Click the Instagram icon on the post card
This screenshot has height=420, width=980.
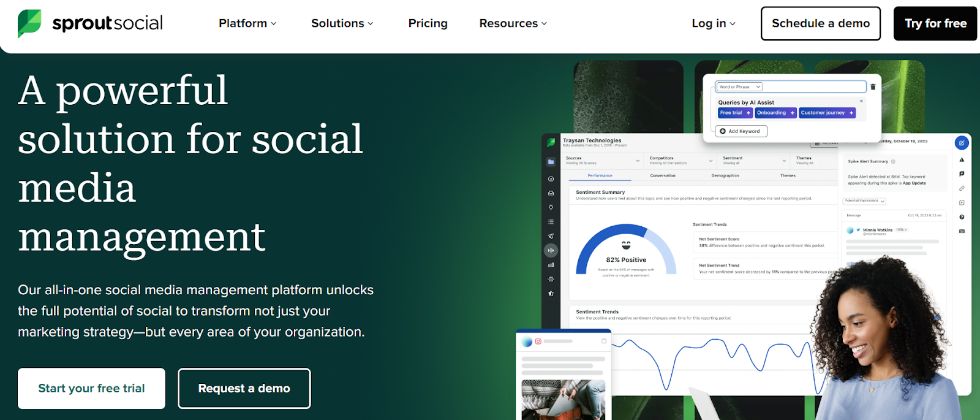pos(538,342)
